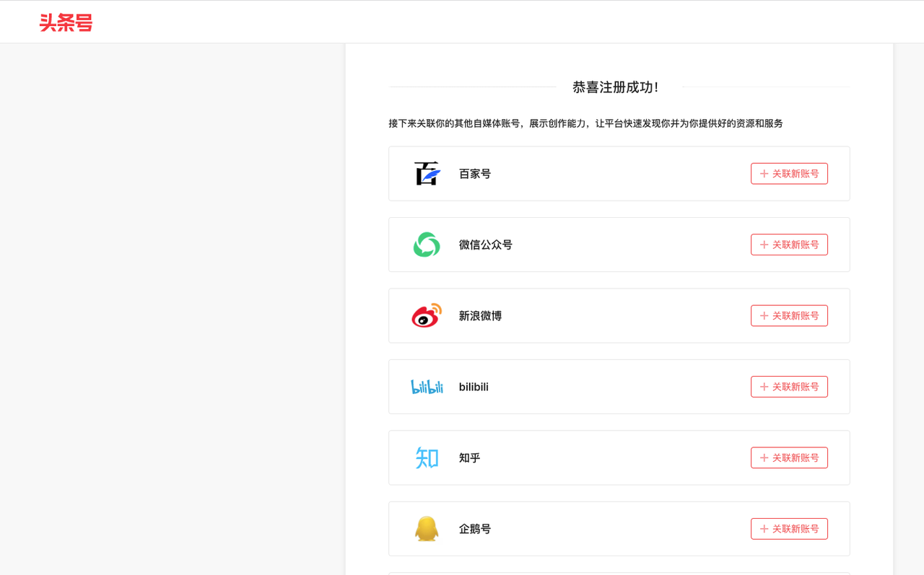Select the 微信公众号 label text
The height and width of the screenshot is (575, 924).
(x=486, y=245)
